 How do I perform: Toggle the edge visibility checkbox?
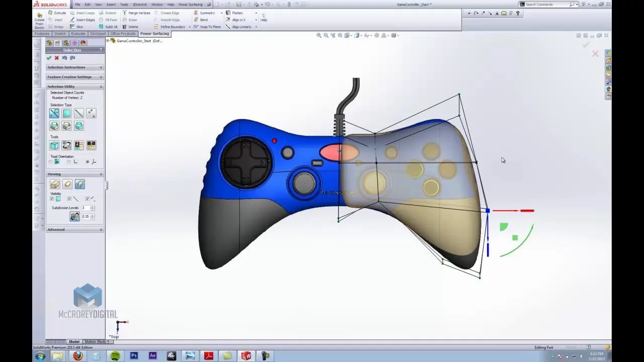(x=69, y=199)
